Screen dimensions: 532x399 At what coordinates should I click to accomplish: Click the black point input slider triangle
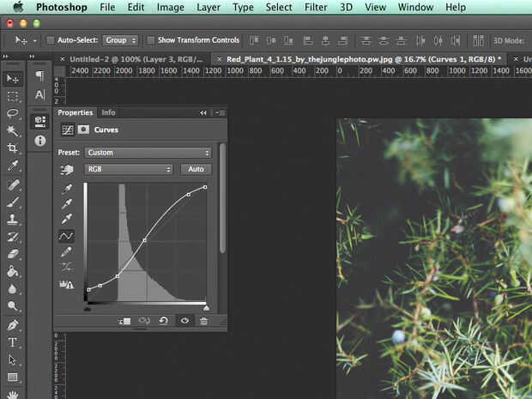[x=88, y=309]
